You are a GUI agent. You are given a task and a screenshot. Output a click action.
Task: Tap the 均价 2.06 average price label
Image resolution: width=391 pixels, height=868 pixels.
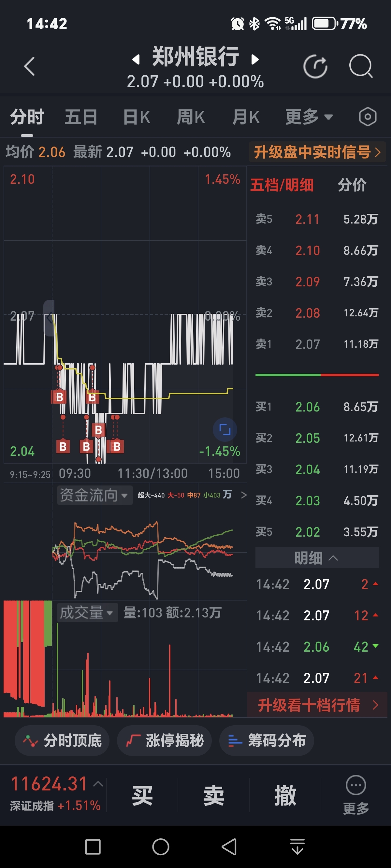click(x=36, y=152)
